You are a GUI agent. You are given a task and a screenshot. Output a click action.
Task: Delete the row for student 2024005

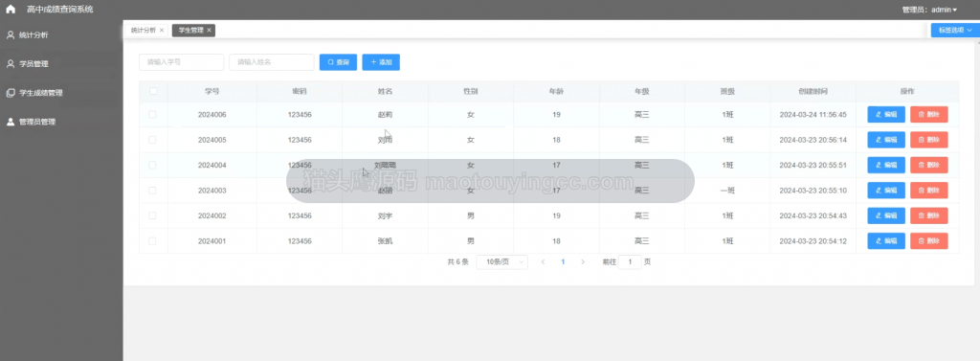click(929, 140)
